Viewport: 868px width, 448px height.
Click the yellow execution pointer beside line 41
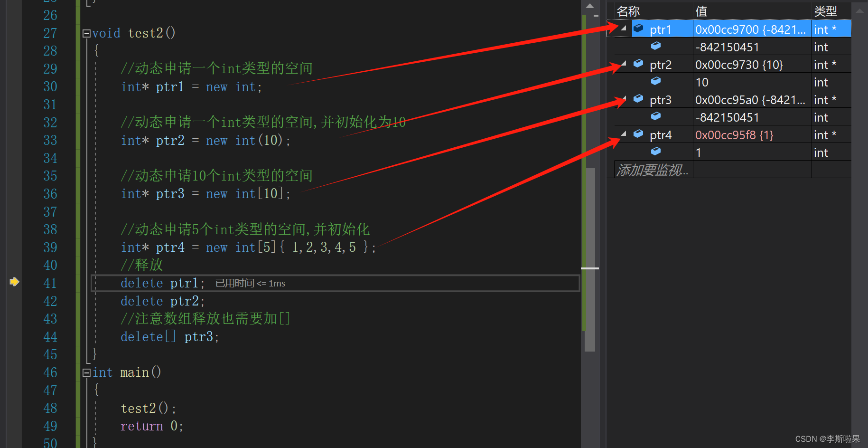point(15,282)
